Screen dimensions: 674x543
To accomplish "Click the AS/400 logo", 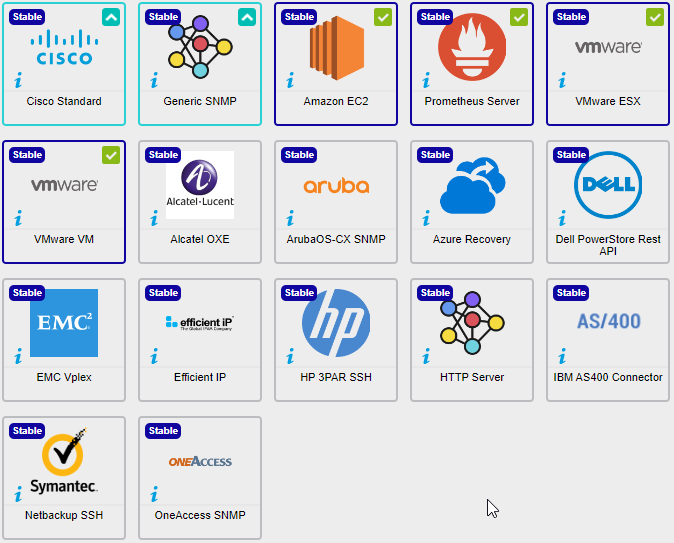I will pos(608,321).
